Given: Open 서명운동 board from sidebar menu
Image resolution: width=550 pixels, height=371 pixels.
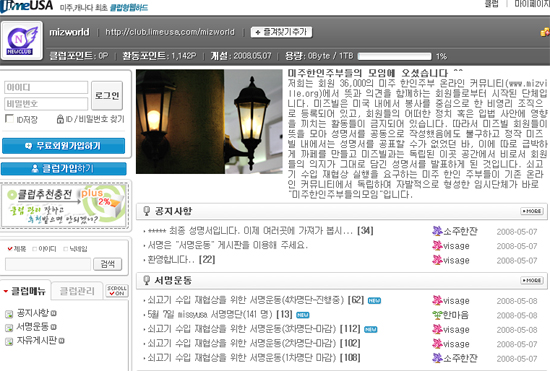Looking at the screenshot, I should (x=32, y=327).
